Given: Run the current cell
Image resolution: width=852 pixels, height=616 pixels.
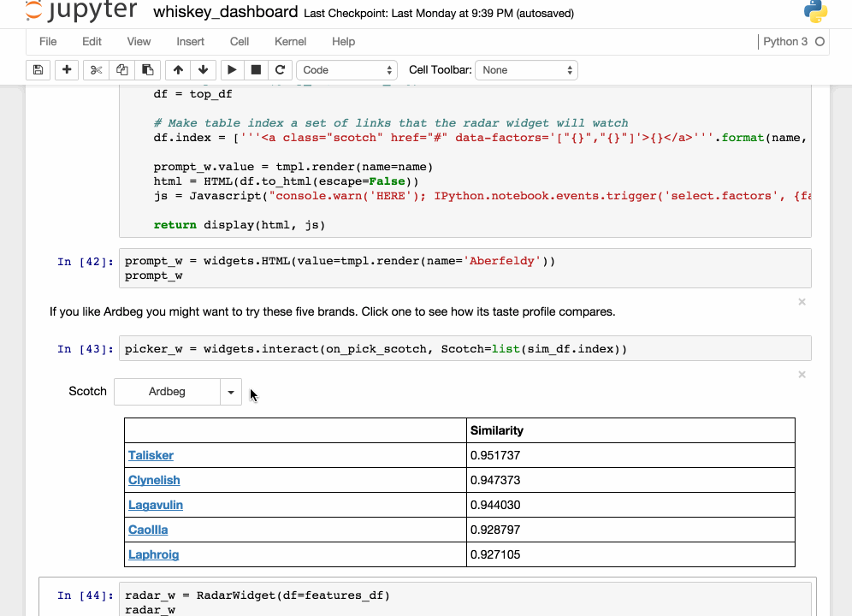Looking at the screenshot, I should (232, 70).
